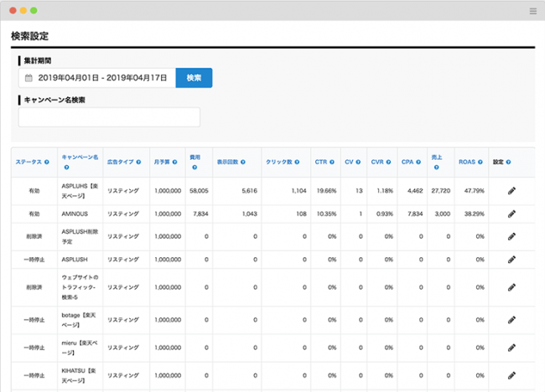Screen dimensions: 545x392
Task: Click the help icon beside 表示回数 header
Action: (243, 162)
